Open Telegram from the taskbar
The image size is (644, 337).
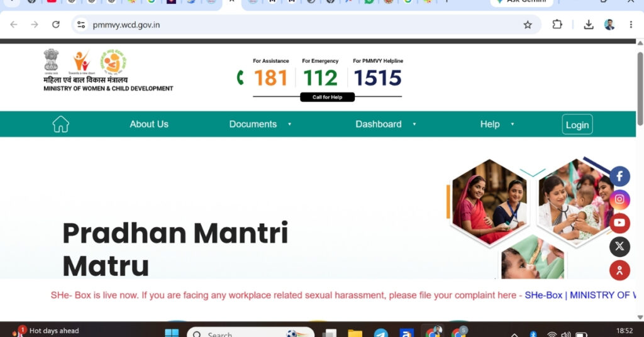(380, 333)
